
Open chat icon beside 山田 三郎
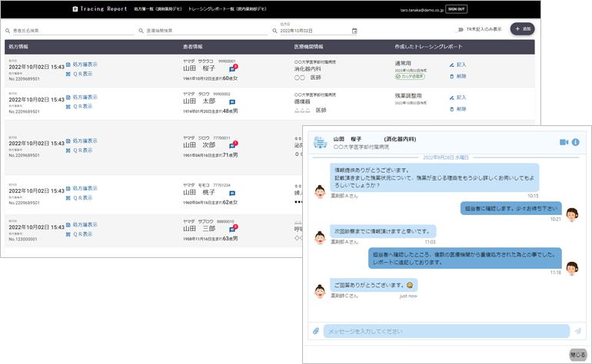pyautogui.click(x=232, y=230)
